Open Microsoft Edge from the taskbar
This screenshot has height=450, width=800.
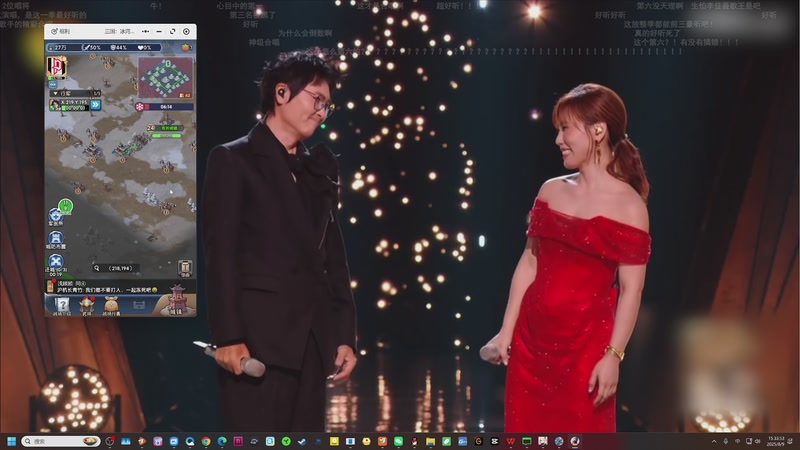point(222,441)
